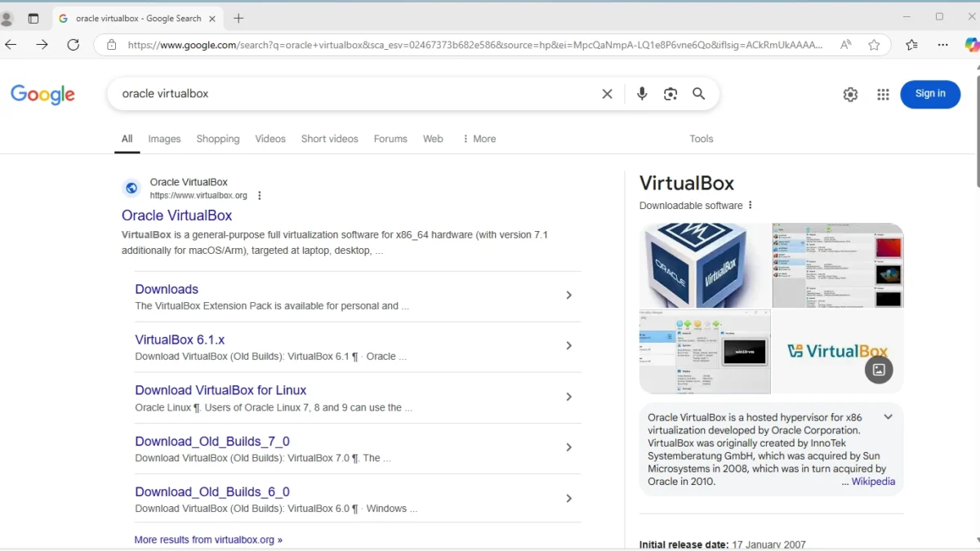Expand the Download_Old_Builds_7_0 chevron
Screen dimensions: 980x551
tap(569, 447)
